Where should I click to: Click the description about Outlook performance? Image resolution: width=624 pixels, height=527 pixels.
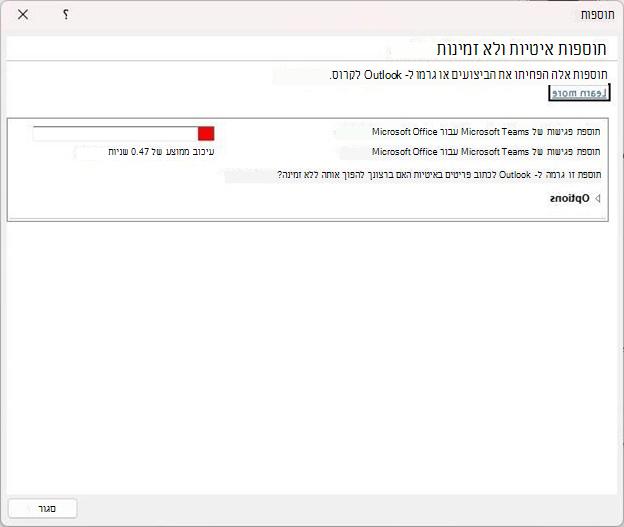(468, 74)
